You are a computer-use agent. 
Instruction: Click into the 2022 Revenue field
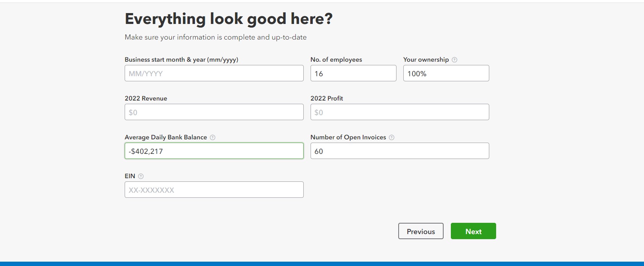click(214, 112)
